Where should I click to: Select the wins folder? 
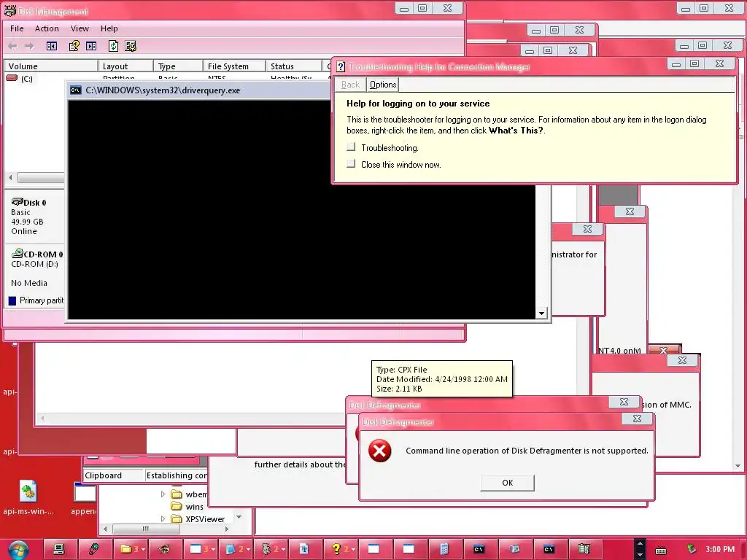point(187,507)
